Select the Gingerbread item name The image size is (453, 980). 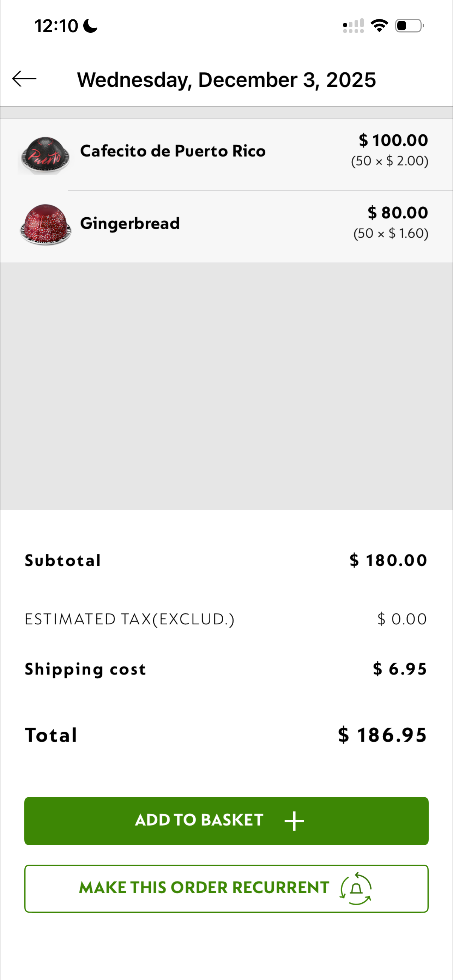[x=130, y=223]
